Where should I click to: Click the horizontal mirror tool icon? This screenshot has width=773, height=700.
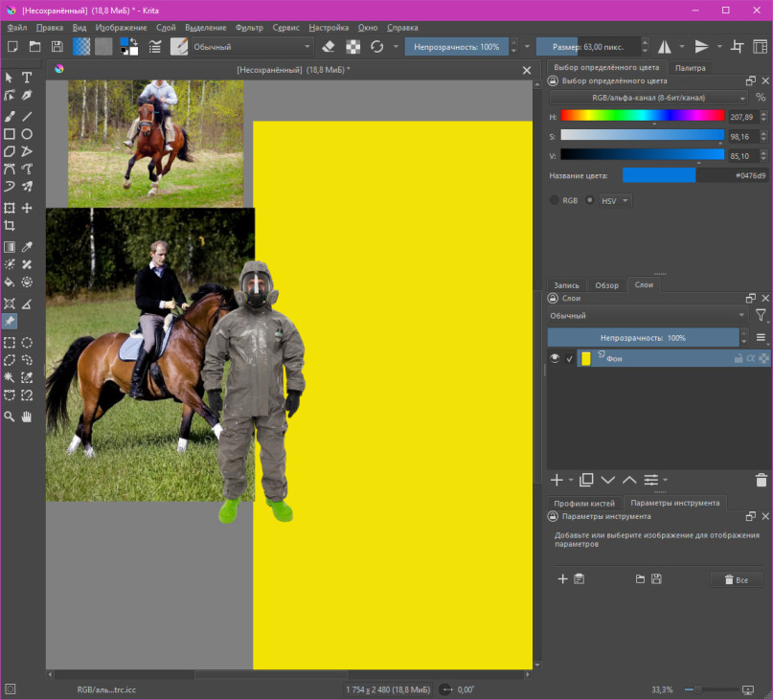point(665,47)
